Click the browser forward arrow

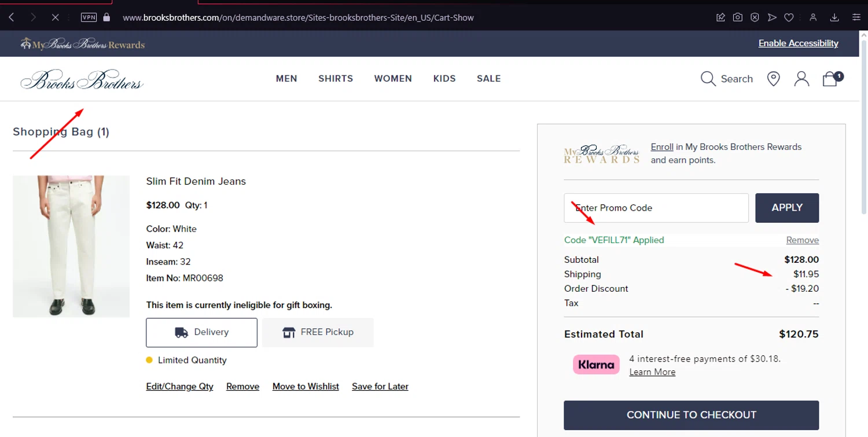pyautogui.click(x=33, y=17)
